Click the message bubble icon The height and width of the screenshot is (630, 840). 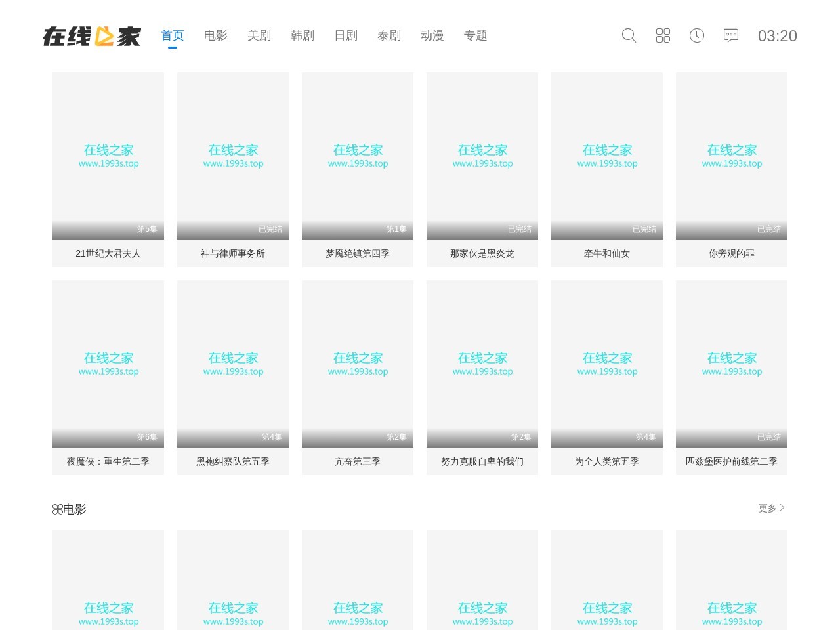coord(731,35)
